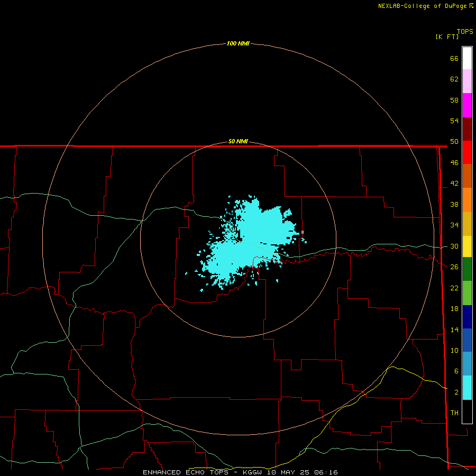Click the 46 legend value
Image resolution: width=476 pixels, height=476 pixels.
coord(454,163)
